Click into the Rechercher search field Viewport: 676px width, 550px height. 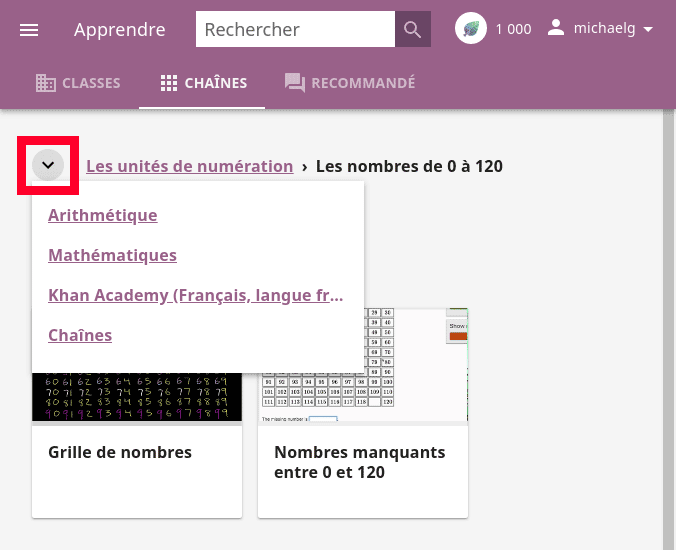(x=295, y=29)
